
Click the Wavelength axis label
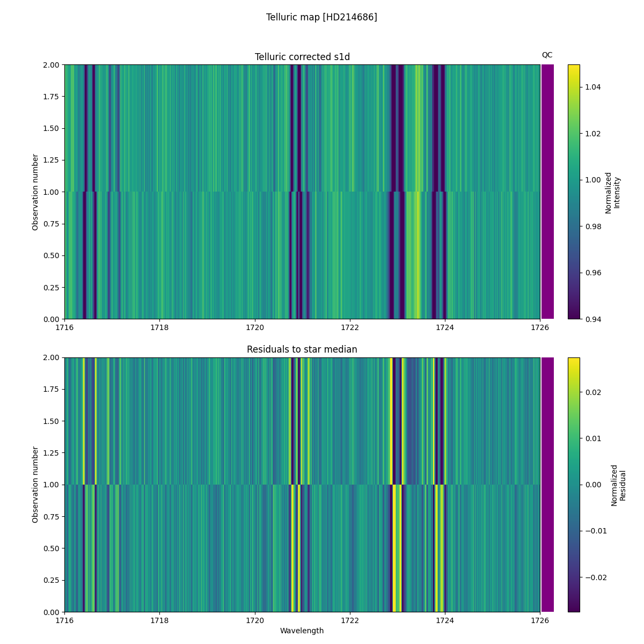[x=302, y=631]
